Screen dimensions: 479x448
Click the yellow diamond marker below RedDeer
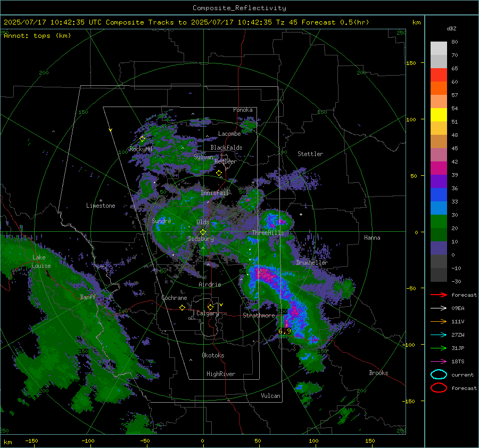click(x=219, y=173)
